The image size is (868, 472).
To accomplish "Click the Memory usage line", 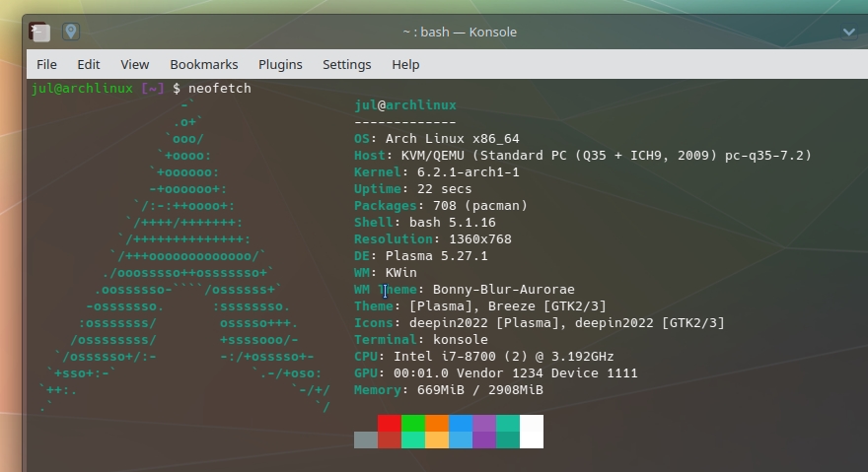I will pos(448,390).
